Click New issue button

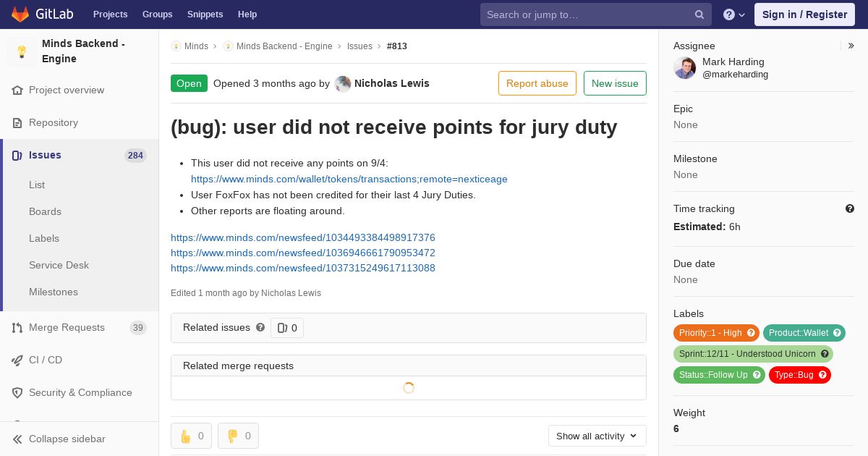pyautogui.click(x=615, y=83)
